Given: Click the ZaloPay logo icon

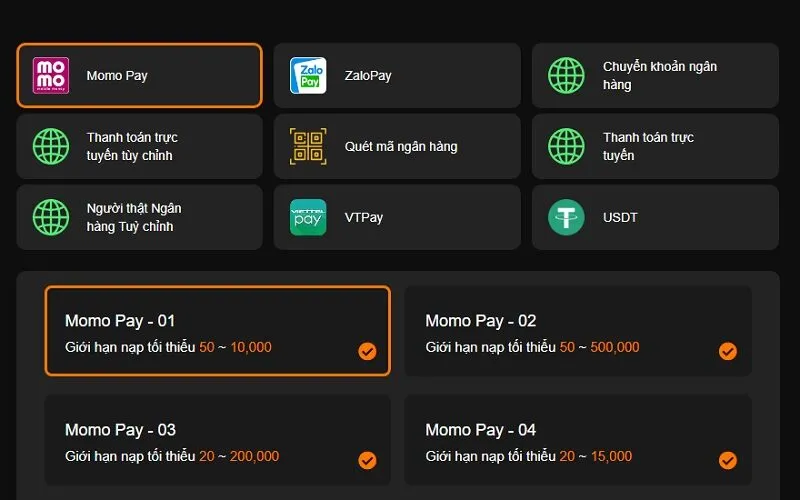Looking at the screenshot, I should [308, 75].
